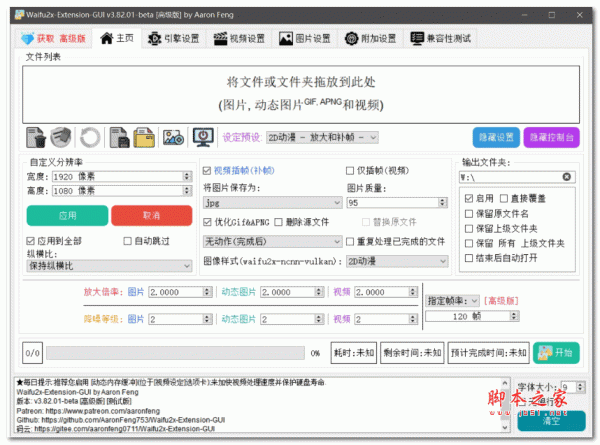
Task: Expand the 纵横比 保持纵横比 dropdown
Action: 109,266
